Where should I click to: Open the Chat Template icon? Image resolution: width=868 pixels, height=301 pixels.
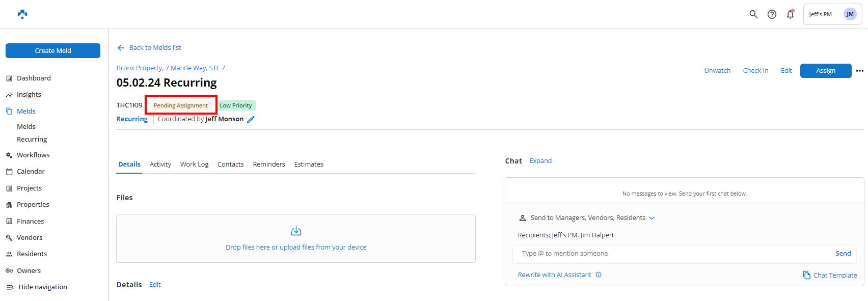click(x=807, y=275)
